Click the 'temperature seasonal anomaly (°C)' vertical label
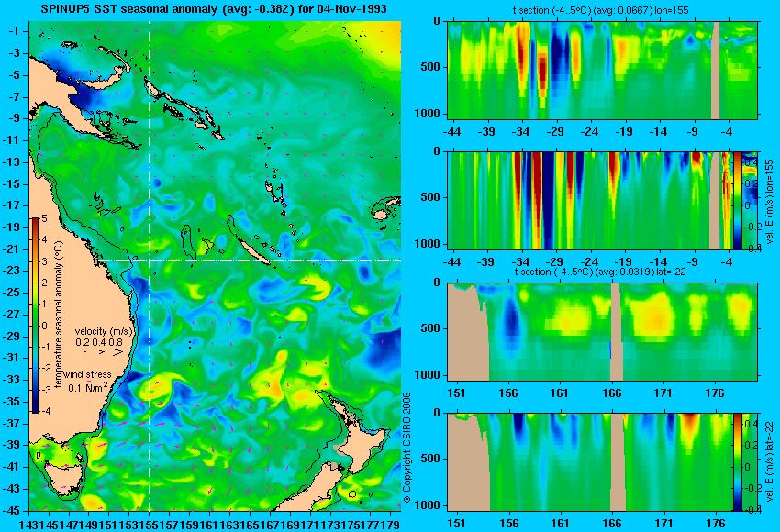The width and height of the screenshot is (780, 532). point(59,315)
